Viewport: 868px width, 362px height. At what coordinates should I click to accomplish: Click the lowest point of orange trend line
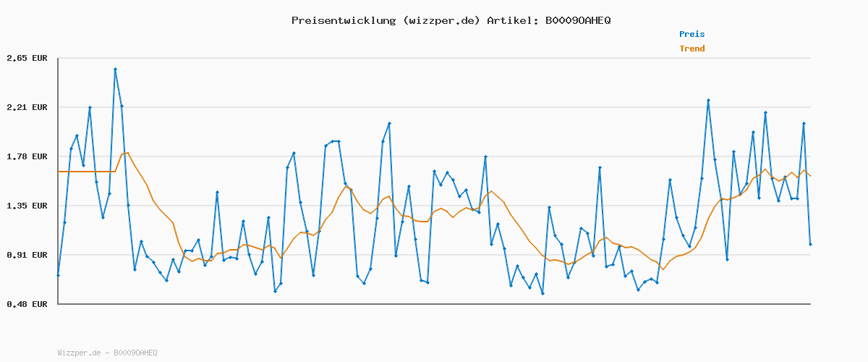pos(663,269)
